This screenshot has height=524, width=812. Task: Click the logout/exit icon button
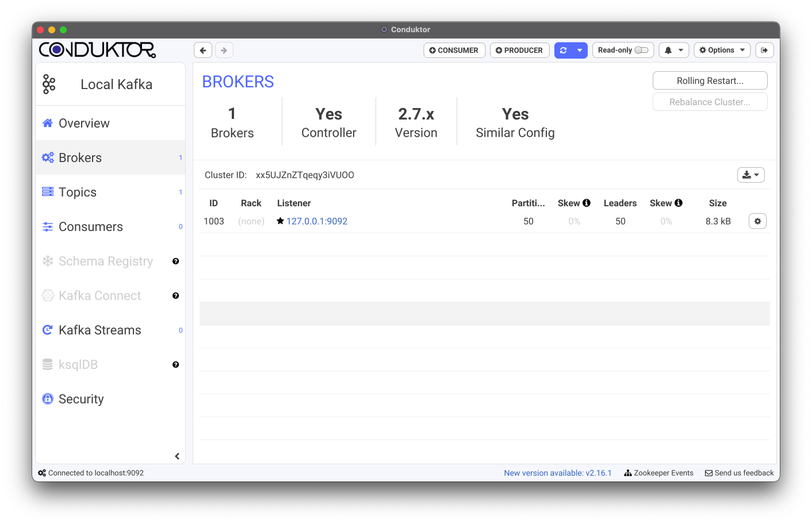(764, 51)
